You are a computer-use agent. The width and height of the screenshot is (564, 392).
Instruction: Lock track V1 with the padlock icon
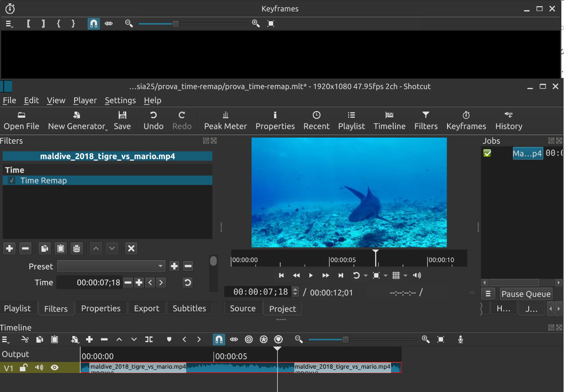click(24, 367)
